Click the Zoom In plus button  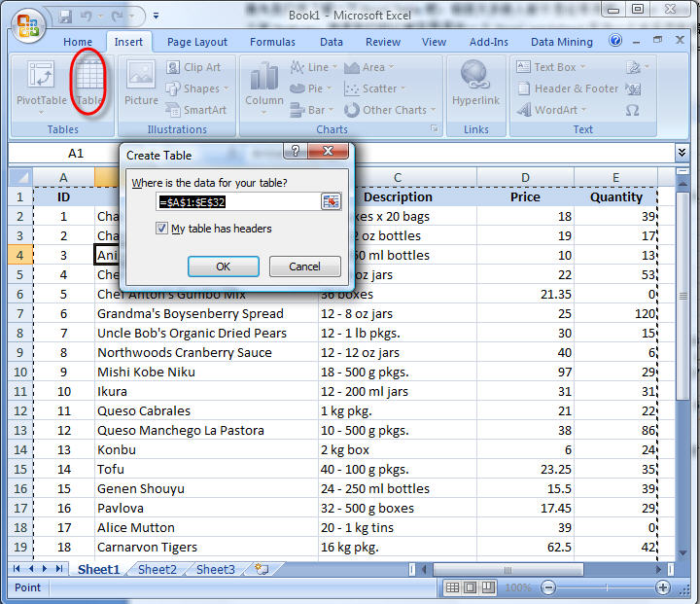pos(663,587)
